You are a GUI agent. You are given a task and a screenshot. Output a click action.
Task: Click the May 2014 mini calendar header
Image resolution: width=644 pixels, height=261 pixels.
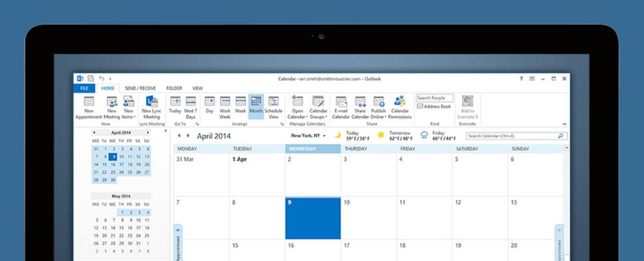click(x=121, y=197)
